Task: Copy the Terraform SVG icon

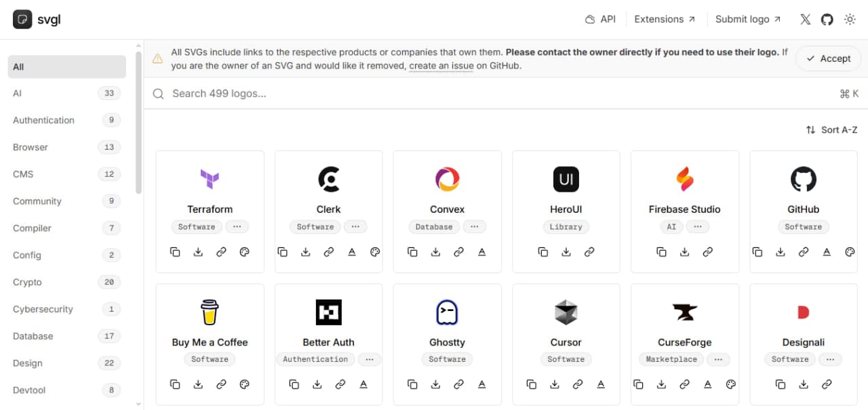Action: point(175,252)
